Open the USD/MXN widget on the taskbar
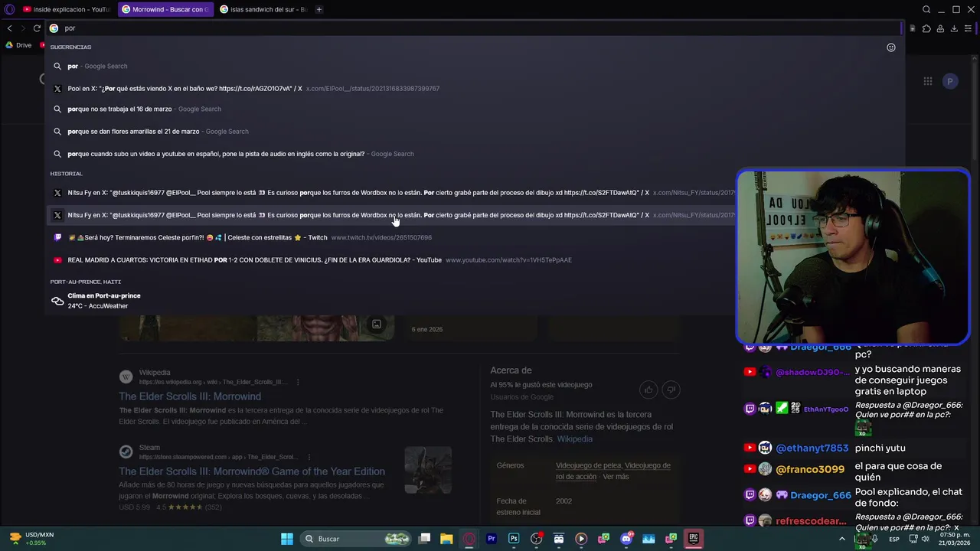The image size is (980, 551). (32, 539)
